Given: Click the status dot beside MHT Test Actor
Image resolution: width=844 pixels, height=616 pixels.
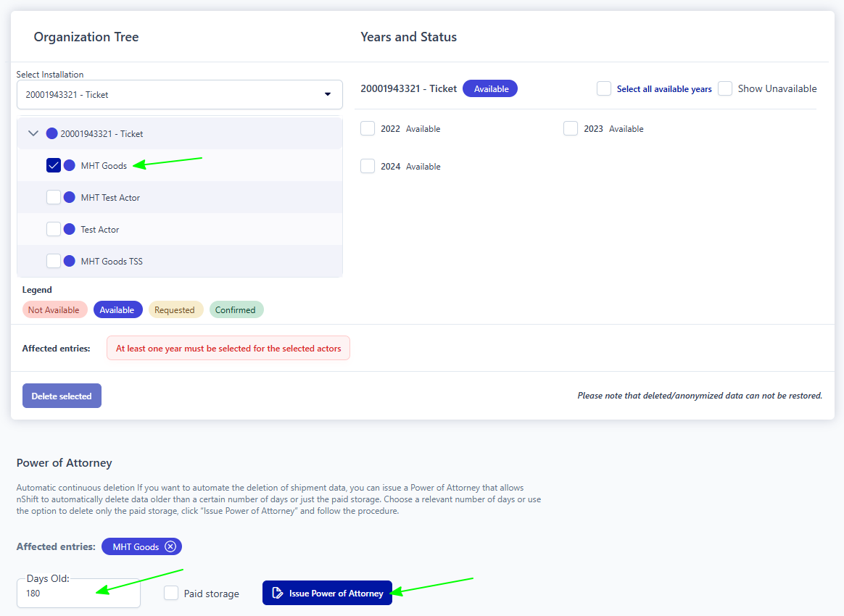Looking at the screenshot, I should click(x=70, y=197).
